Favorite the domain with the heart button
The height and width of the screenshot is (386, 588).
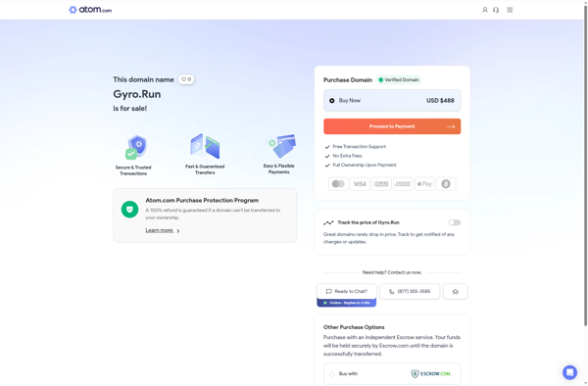coord(186,79)
